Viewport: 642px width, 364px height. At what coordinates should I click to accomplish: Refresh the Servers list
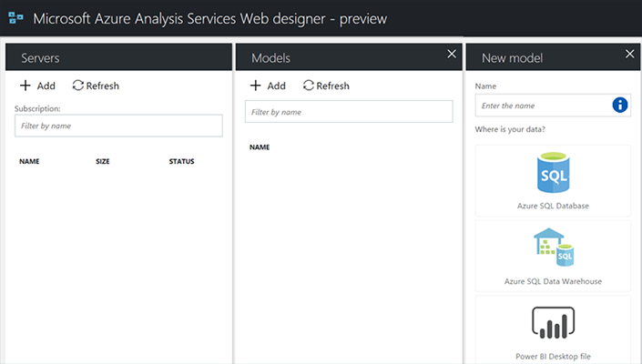click(x=96, y=86)
